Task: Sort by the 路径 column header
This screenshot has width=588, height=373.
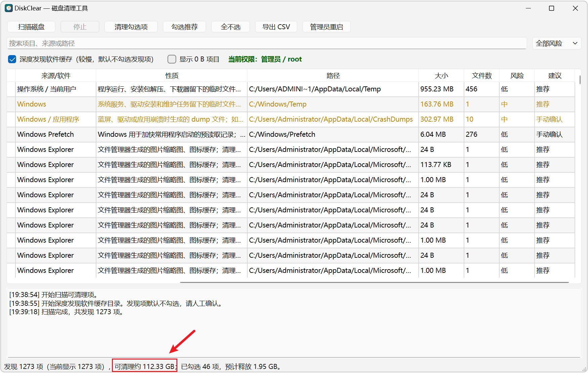Action: 333,76
